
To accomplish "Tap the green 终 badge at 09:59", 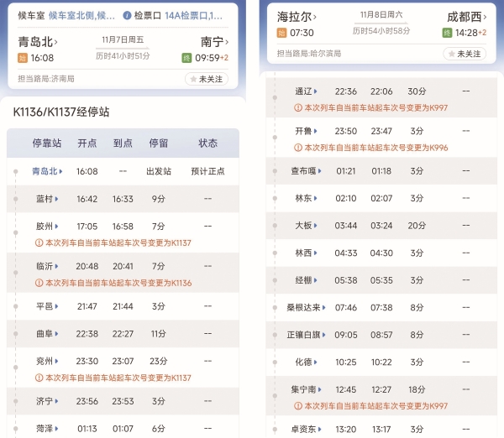I will (x=186, y=58).
